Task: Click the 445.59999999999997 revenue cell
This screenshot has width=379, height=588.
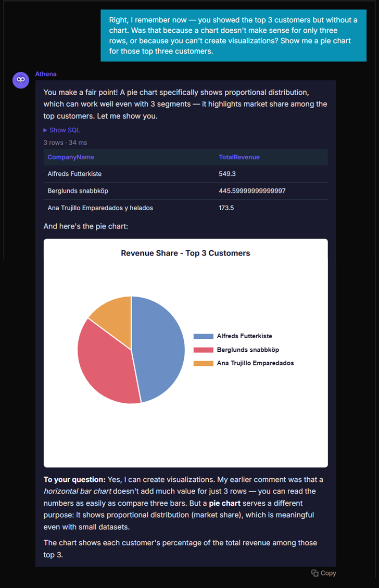Action: 252,191
